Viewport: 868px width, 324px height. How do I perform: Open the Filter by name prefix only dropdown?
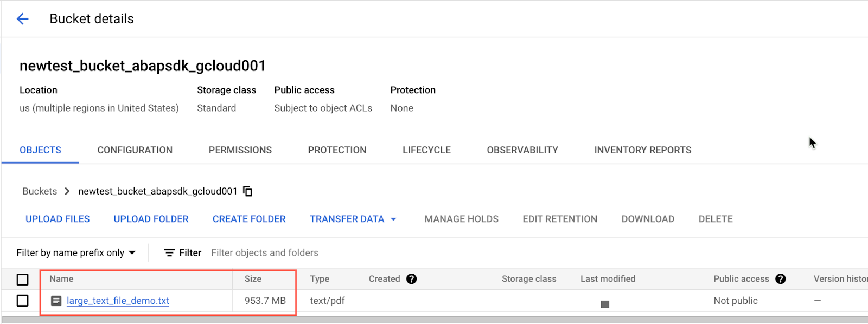tap(76, 253)
